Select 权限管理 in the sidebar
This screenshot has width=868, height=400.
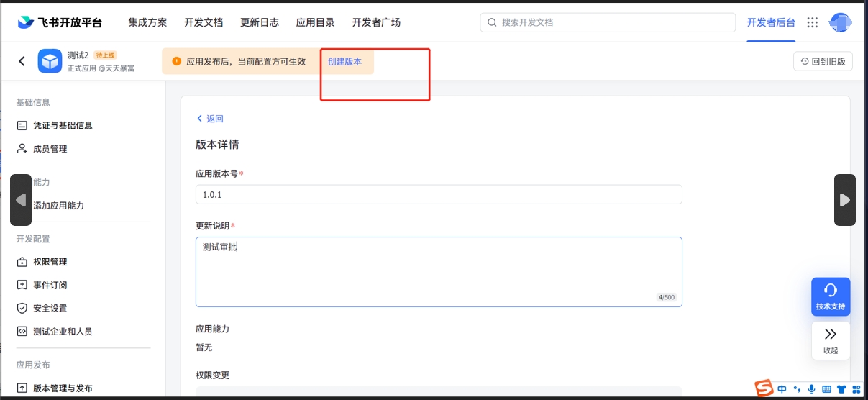[50, 262]
